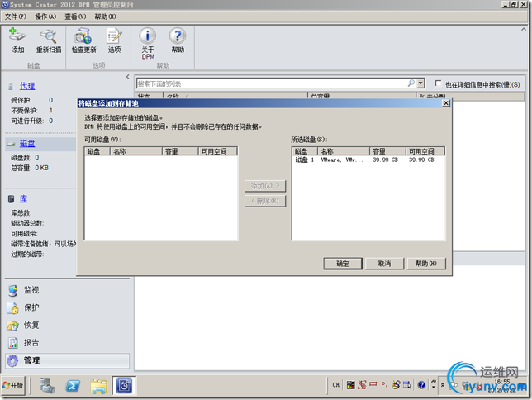Click the 'VMware, VMw...' name cell
The image size is (532, 400).
(342, 160)
